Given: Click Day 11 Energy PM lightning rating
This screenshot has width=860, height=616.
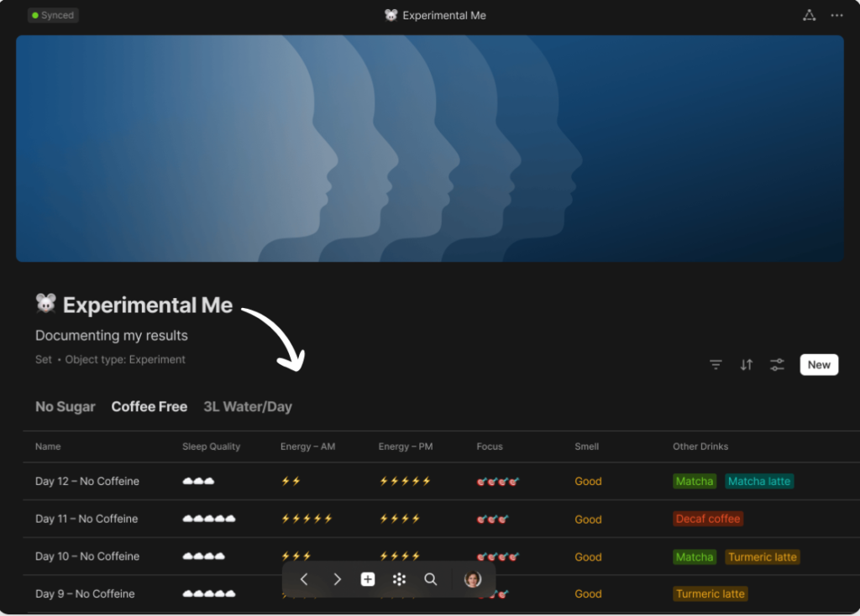Looking at the screenshot, I should (400, 519).
